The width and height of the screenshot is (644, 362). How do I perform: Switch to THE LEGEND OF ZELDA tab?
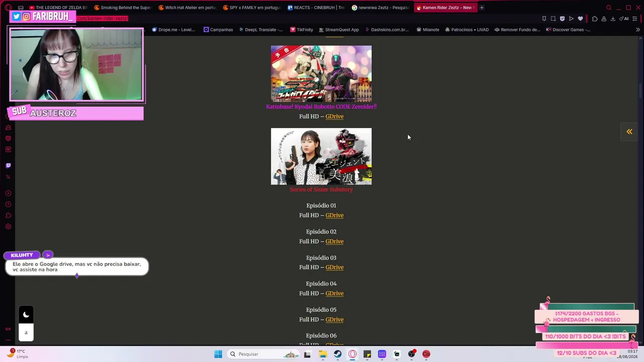coord(58,8)
